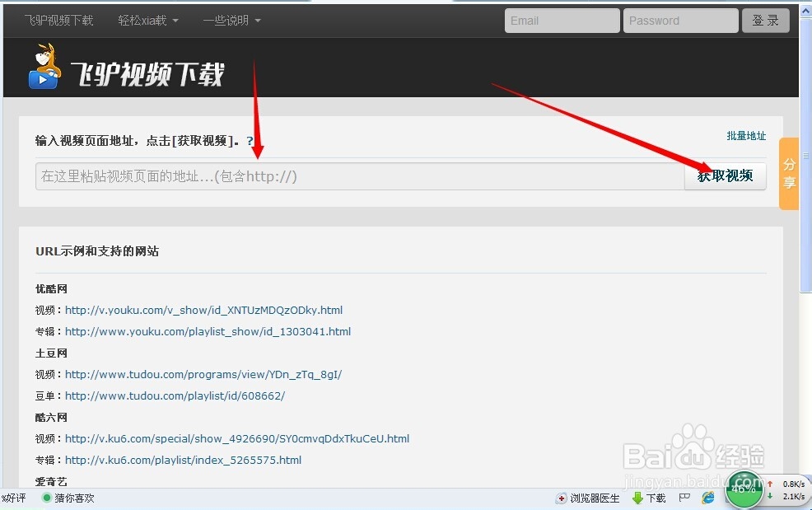
Task: Open the Youku video example URL
Action: tap(203, 310)
